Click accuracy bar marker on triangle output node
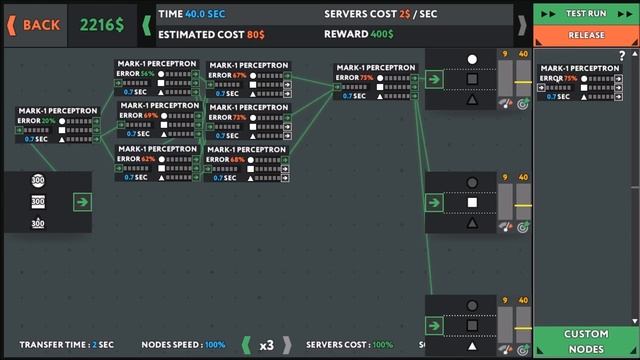The width and height of the screenshot is (640, 360). pyautogui.click(x=523, y=329)
